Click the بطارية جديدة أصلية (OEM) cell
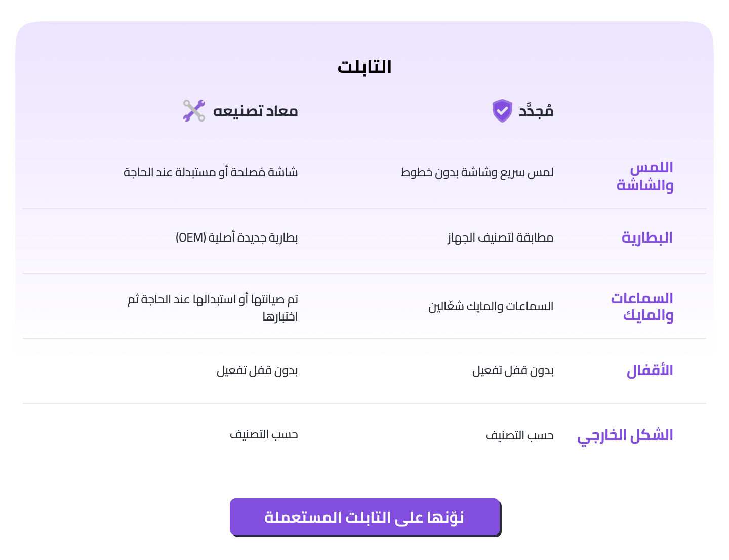729x560 pixels. pyautogui.click(x=236, y=237)
